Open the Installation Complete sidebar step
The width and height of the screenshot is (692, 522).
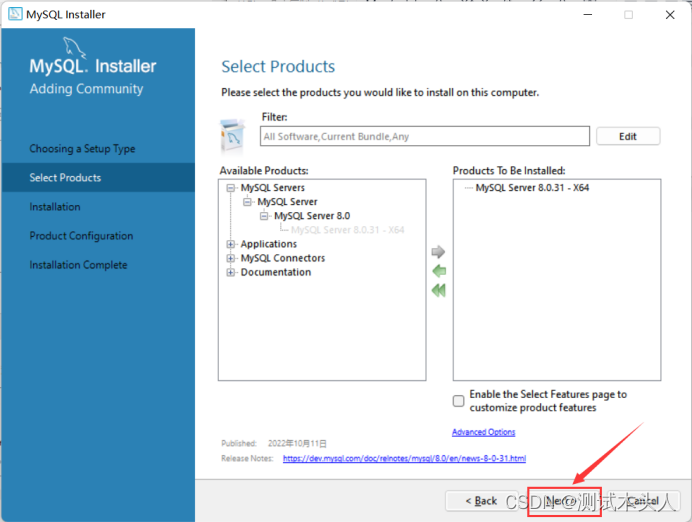79,265
